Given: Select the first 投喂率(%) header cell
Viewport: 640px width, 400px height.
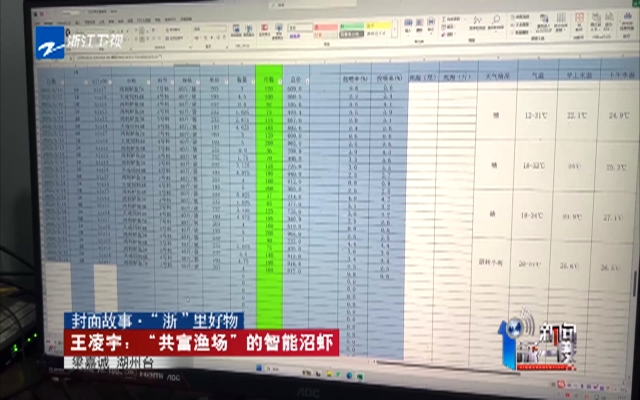Looking at the screenshot, I should pyautogui.click(x=354, y=78).
